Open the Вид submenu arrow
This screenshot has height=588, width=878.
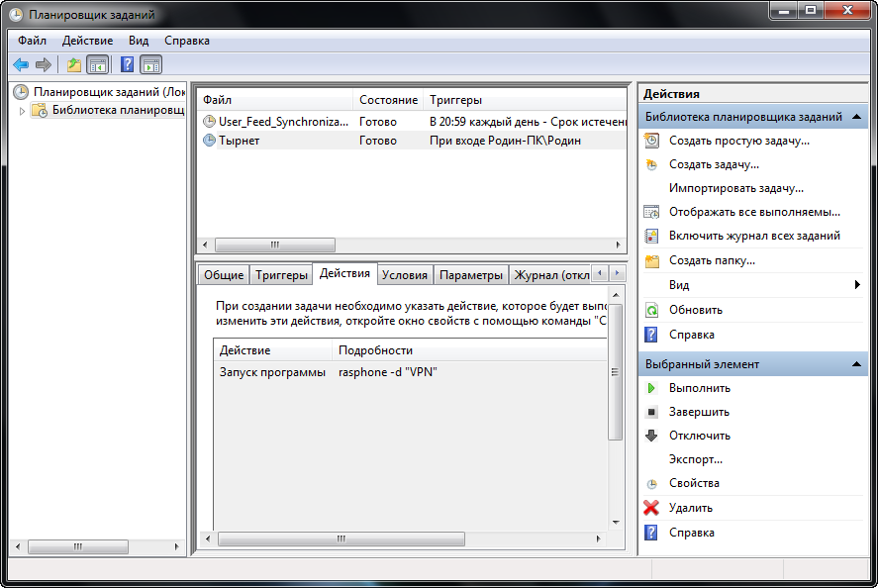coord(857,285)
